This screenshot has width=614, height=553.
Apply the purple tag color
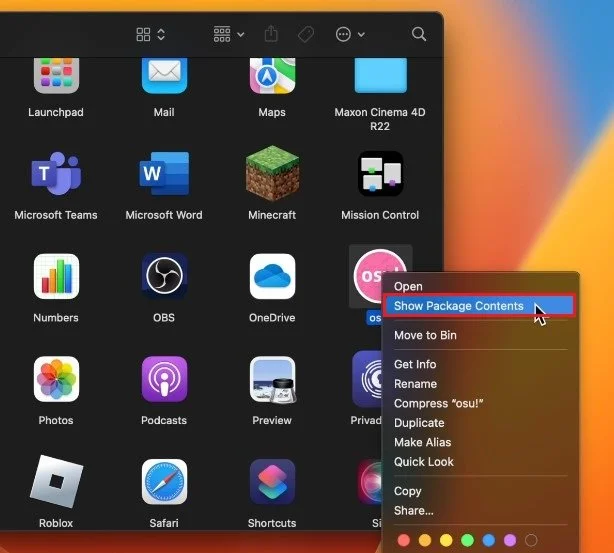[x=510, y=540]
